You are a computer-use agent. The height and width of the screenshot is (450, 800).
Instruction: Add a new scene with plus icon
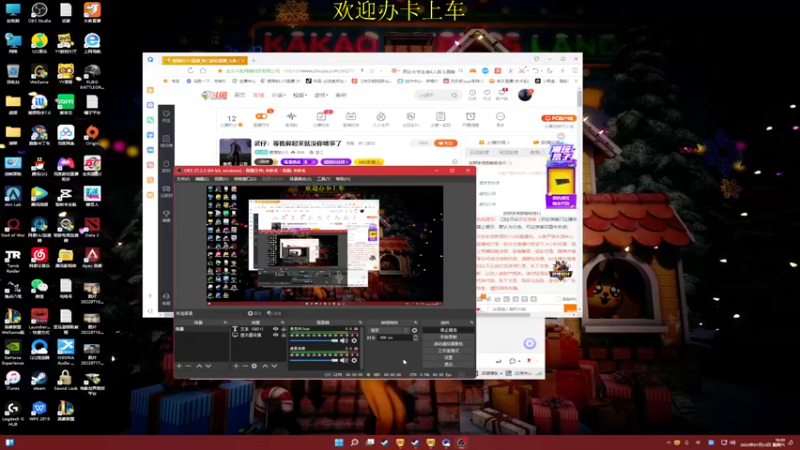179,366
